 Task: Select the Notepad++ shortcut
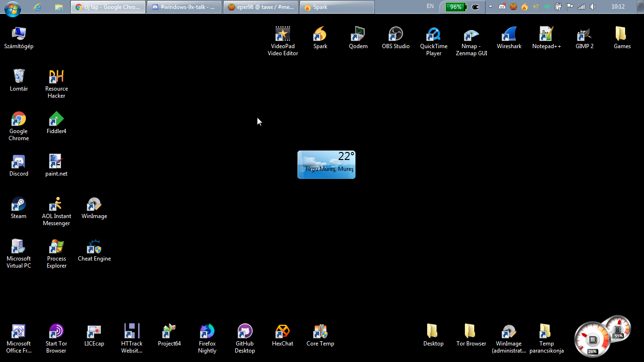coord(547,38)
